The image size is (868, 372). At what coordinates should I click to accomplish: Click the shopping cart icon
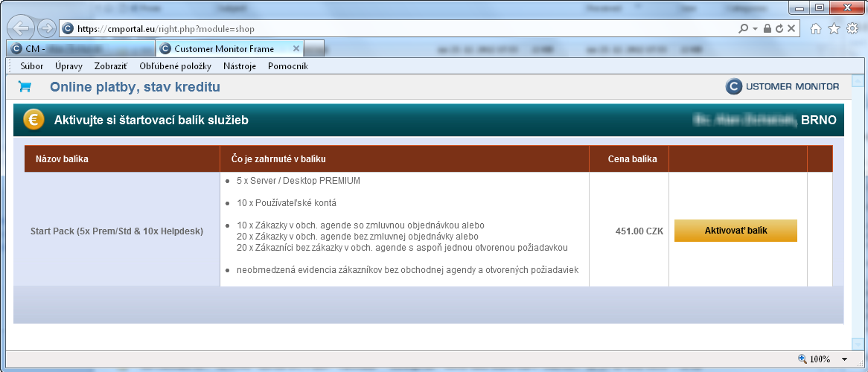[25, 87]
